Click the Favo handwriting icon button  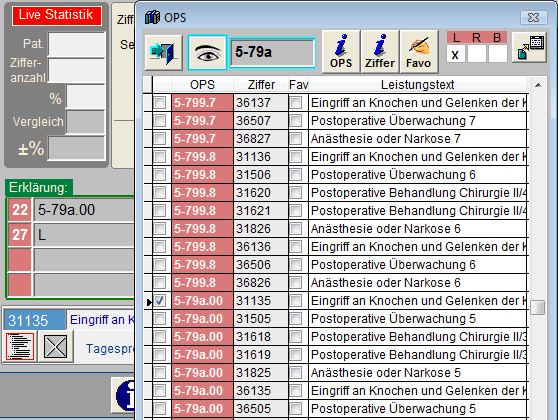(x=418, y=52)
